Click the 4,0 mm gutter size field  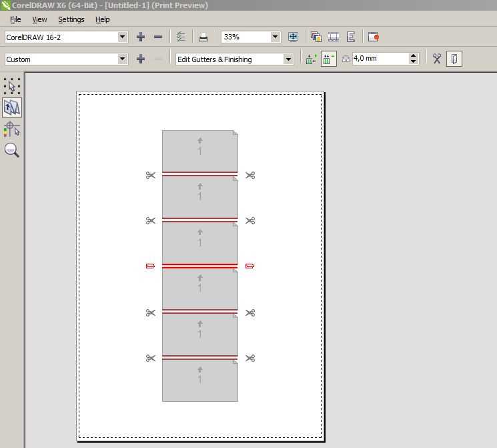380,59
